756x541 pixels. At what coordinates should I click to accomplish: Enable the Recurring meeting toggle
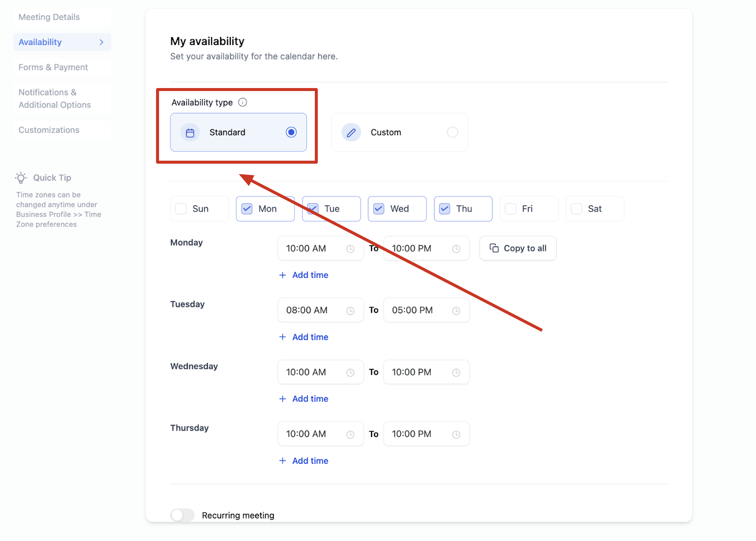click(x=182, y=515)
